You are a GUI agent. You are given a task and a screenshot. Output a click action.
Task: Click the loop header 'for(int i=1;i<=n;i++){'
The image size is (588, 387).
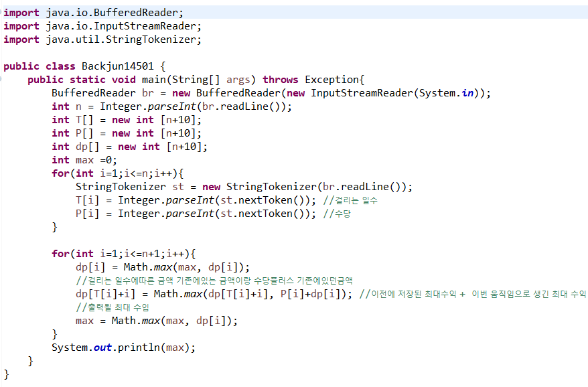click(118, 173)
